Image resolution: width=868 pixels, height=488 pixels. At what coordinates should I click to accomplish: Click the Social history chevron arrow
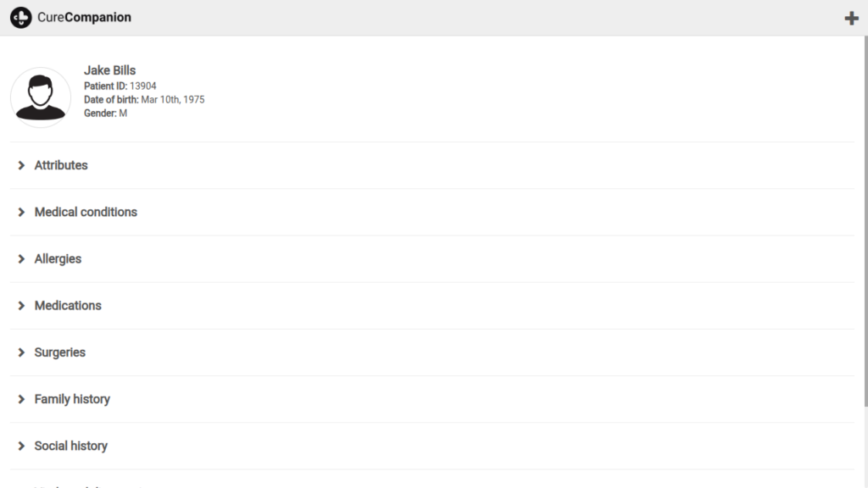pyautogui.click(x=21, y=446)
